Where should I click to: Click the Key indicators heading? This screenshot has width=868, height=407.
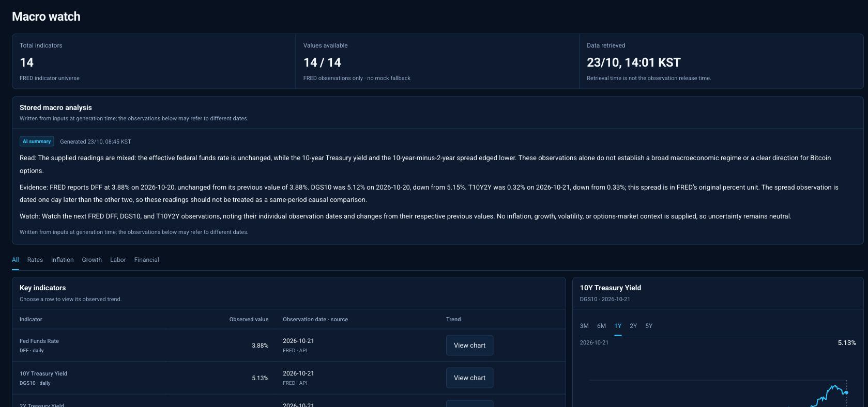tap(43, 288)
